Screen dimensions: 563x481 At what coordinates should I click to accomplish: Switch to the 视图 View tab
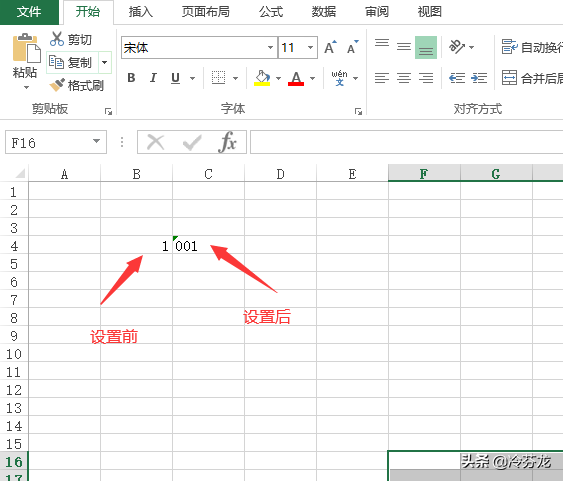[x=429, y=11]
